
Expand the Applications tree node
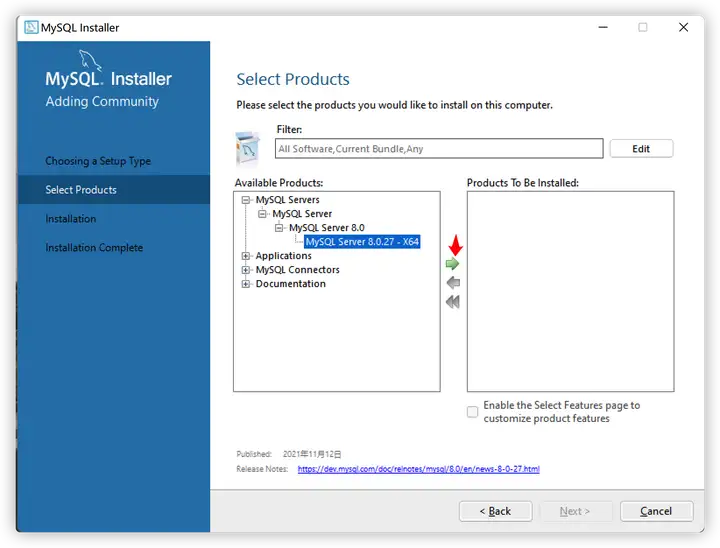click(x=246, y=256)
